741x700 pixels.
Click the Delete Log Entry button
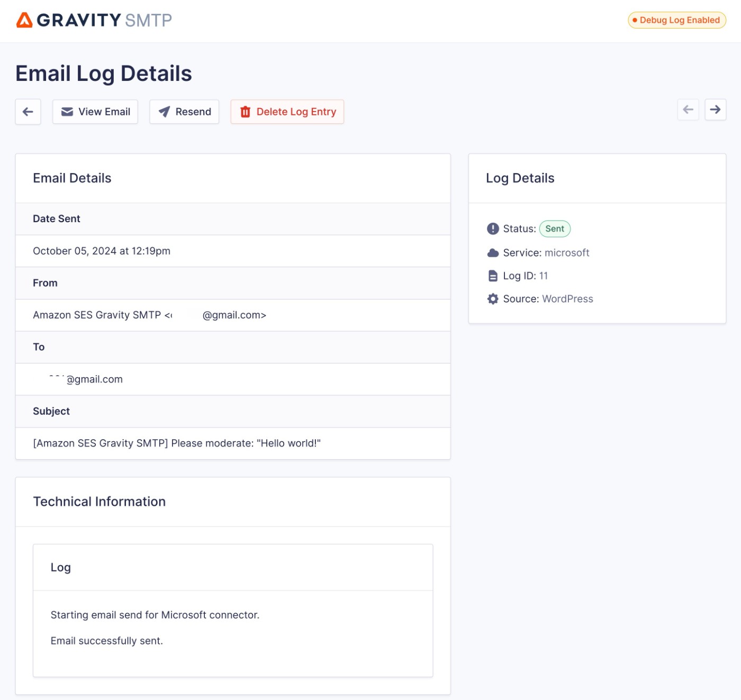[x=287, y=112]
